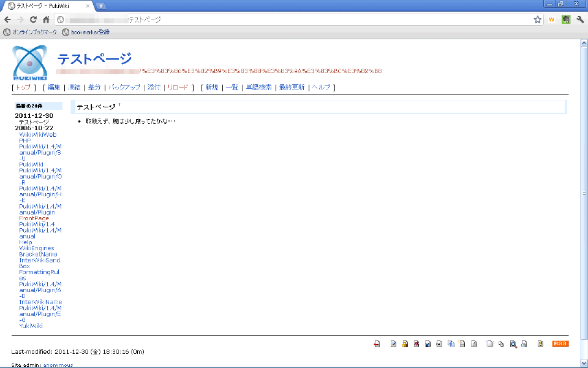588x368 pixels.
Task: Click the bookmarker登録 bookmark
Action: click(86, 33)
